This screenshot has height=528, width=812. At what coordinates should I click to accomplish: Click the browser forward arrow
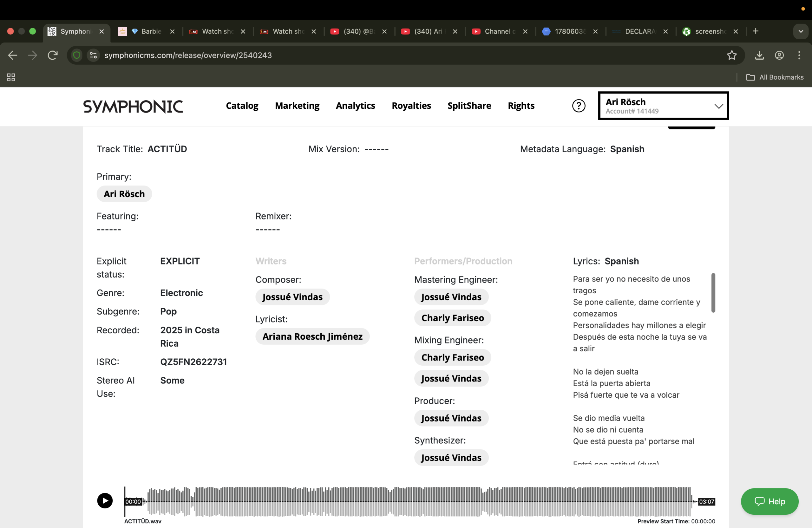click(x=32, y=55)
